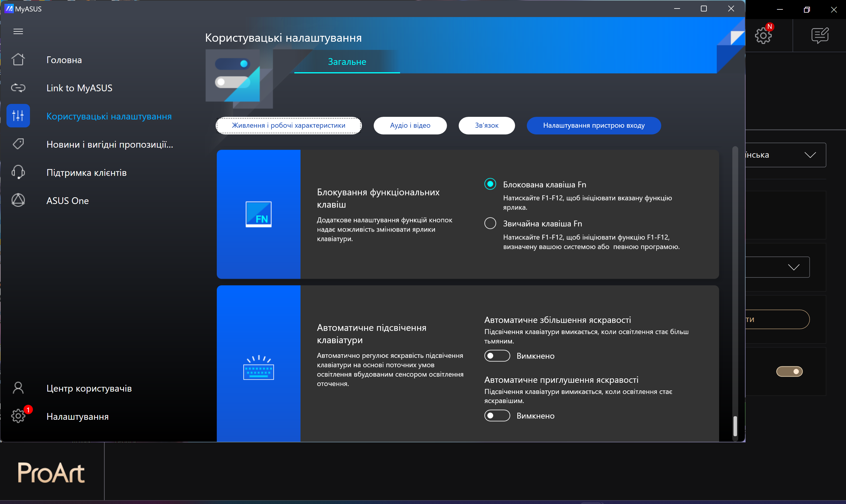Open the Головна home icon
The image size is (846, 504).
(x=18, y=60)
